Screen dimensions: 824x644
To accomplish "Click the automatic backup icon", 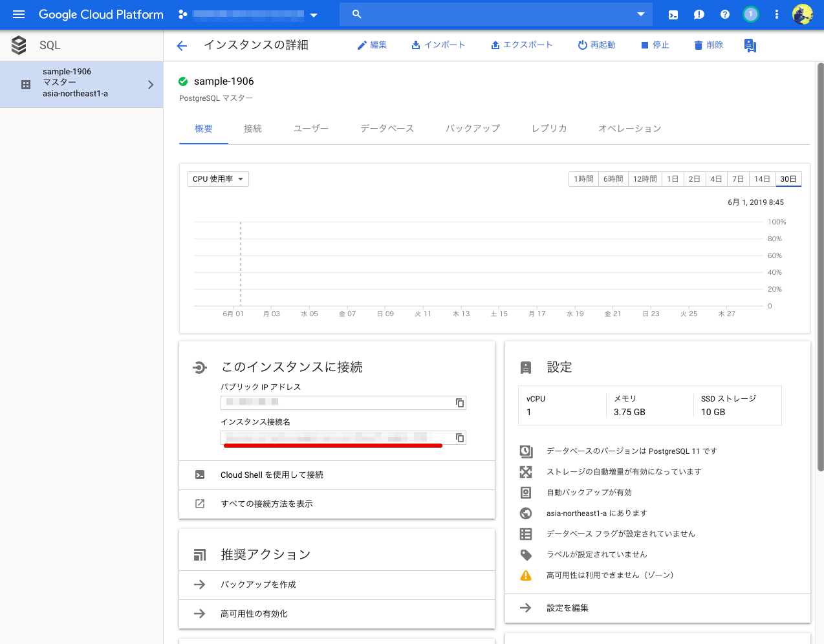I will pos(526,493).
